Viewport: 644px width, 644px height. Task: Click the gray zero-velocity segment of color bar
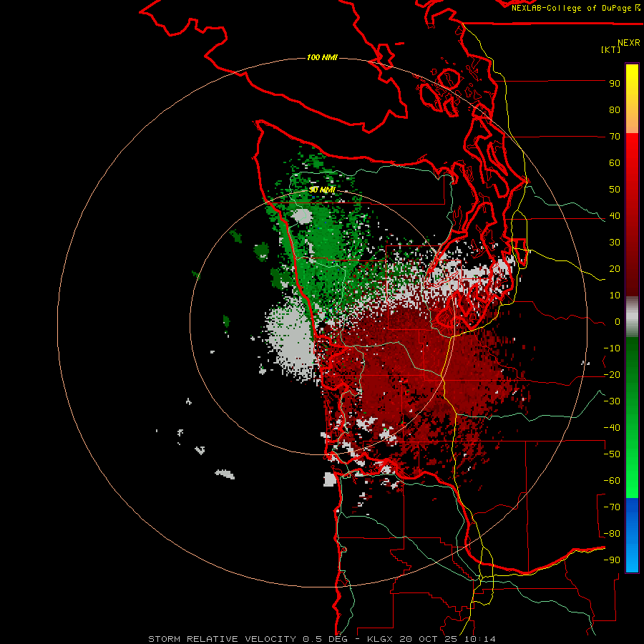632,317
